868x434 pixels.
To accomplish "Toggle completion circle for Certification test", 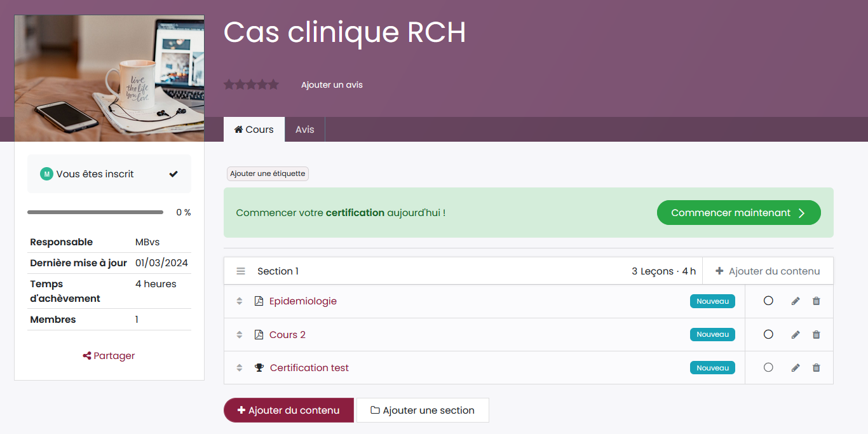I will pos(768,367).
